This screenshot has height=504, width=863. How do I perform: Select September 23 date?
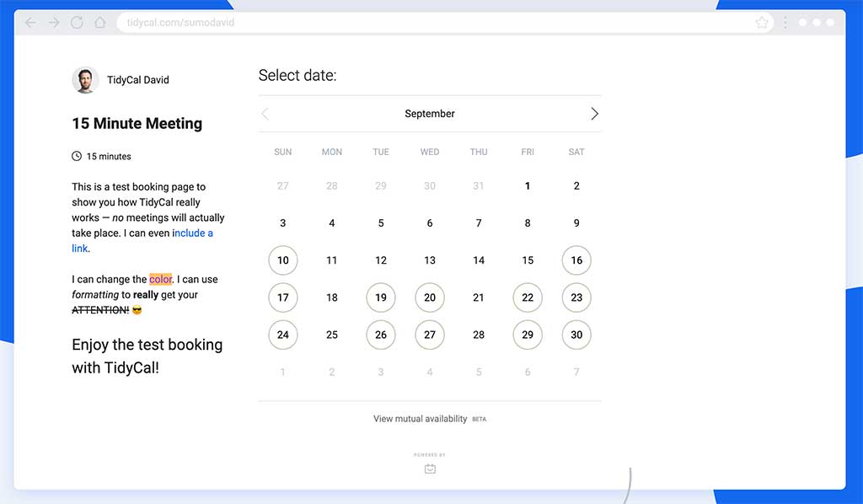(576, 298)
